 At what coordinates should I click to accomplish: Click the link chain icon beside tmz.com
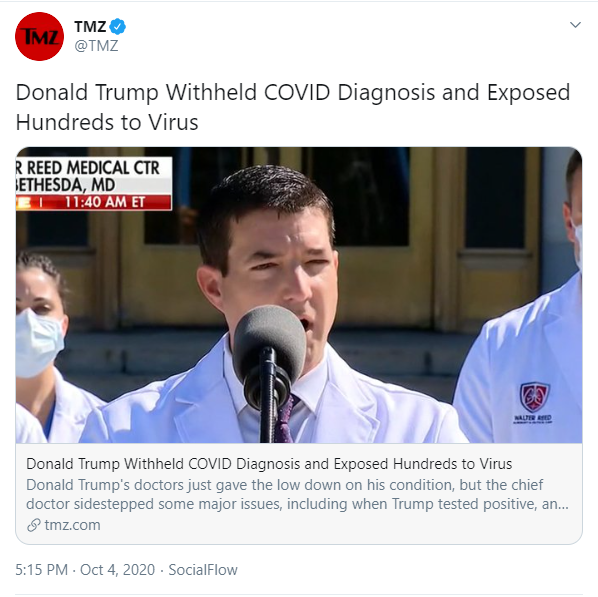(34, 525)
